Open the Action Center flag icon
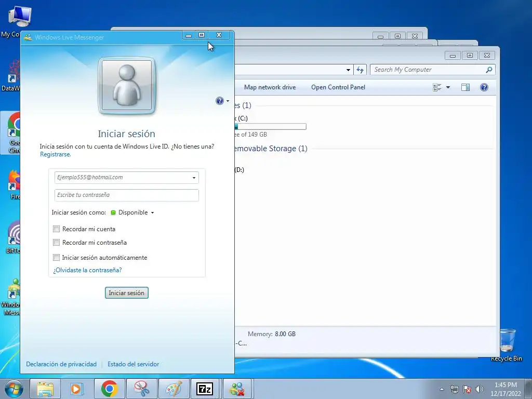The height and width of the screenshot is (399, 532). click(x=467, y=389)
